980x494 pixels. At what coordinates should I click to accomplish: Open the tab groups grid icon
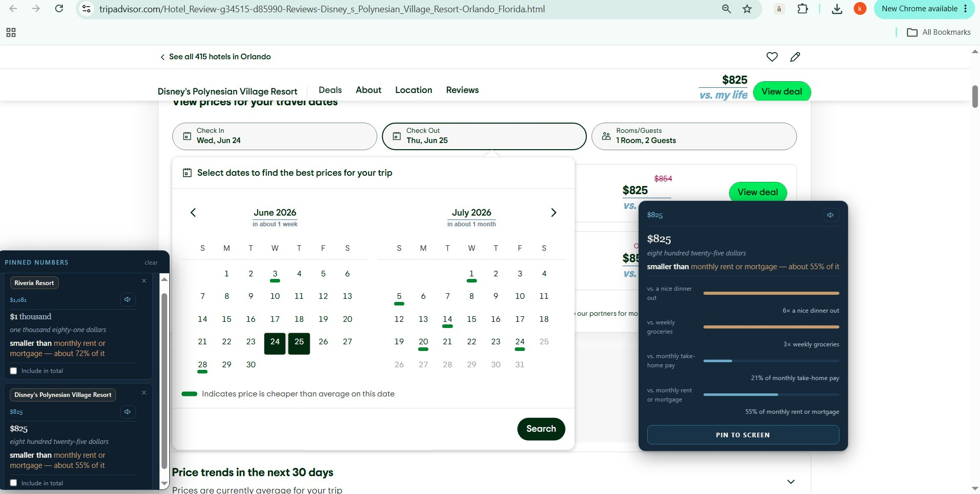coord(11,33)
